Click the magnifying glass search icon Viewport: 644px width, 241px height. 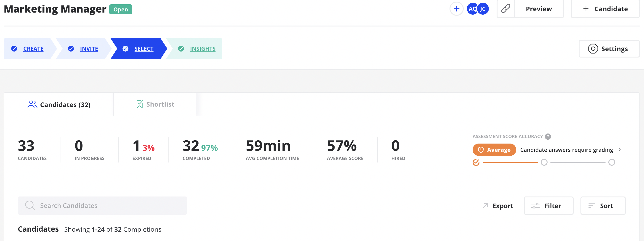(30, 206)
